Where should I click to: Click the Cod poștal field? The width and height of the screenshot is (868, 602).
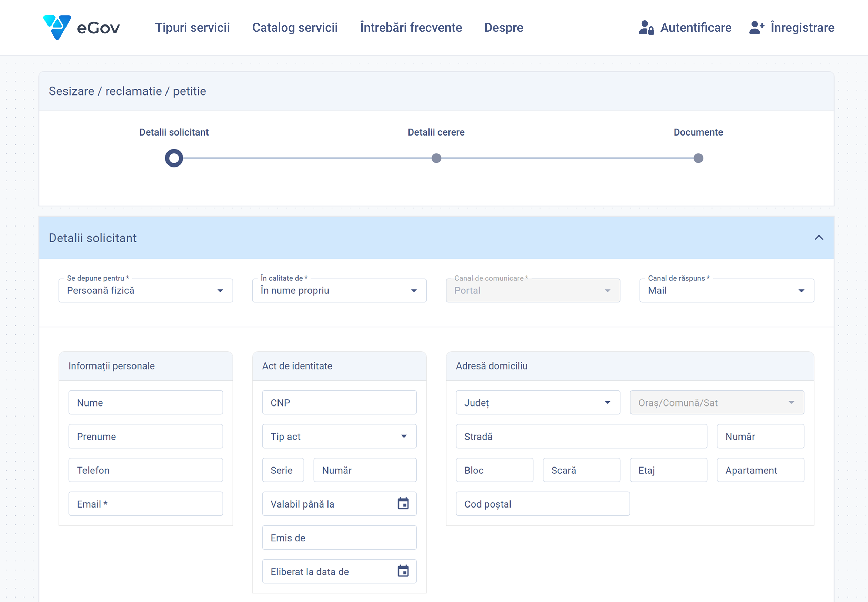click(542, 504)
